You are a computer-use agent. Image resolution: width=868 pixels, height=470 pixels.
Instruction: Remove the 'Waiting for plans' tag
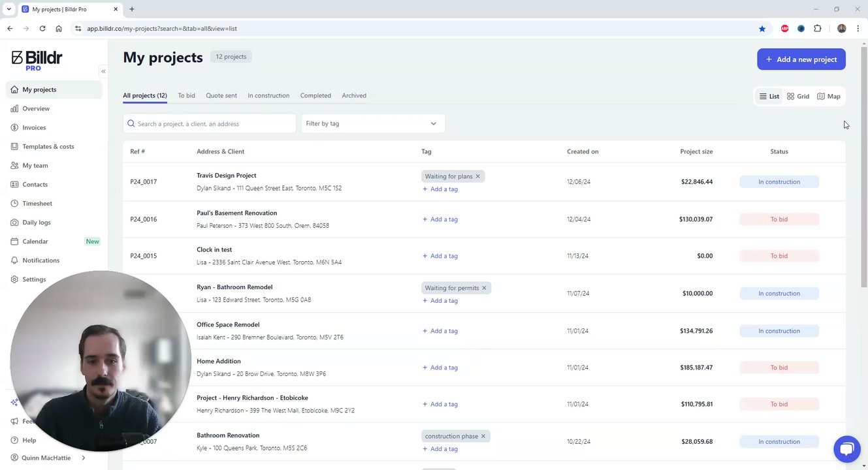pos(477,176)
